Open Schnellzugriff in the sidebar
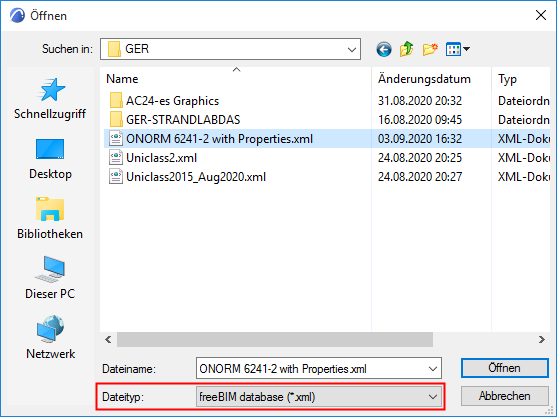Screen dimensions: 557x417 click(x=50, y=99)
